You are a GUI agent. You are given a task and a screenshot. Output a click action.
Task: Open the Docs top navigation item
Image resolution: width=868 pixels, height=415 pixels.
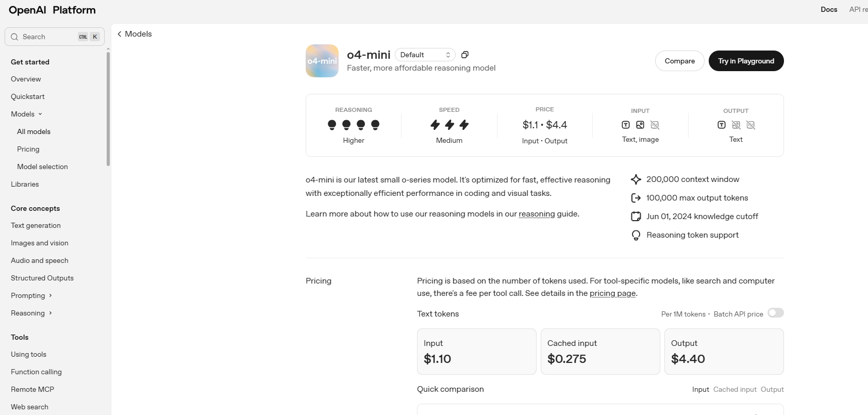[x=829, y=9]
